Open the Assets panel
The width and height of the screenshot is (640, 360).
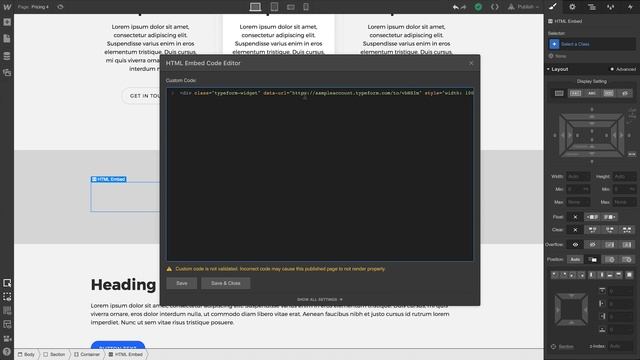7,73
